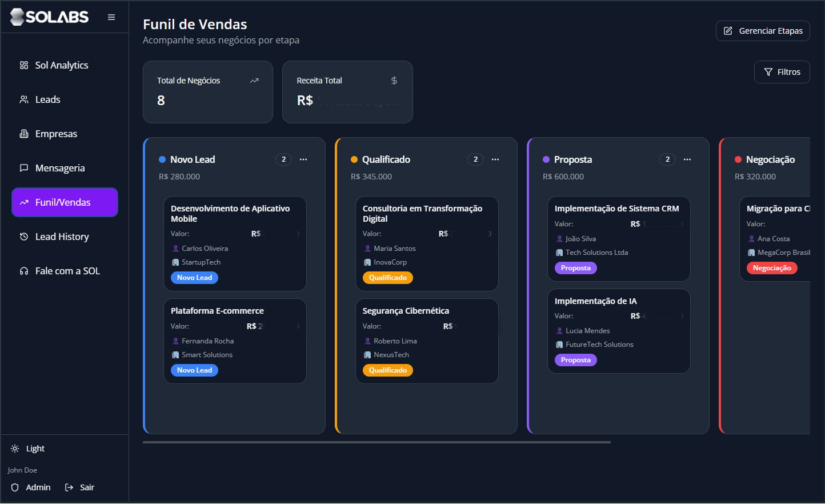Click the Mensageria chat bubble icon
The width and height of the screenshot is (825, 504).
(x=24, y=168)
